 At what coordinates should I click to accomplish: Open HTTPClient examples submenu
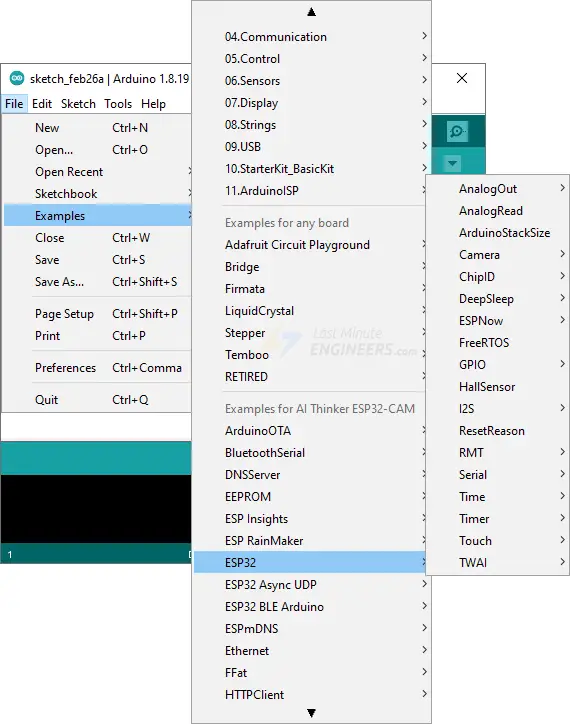[x=312, y=695]
